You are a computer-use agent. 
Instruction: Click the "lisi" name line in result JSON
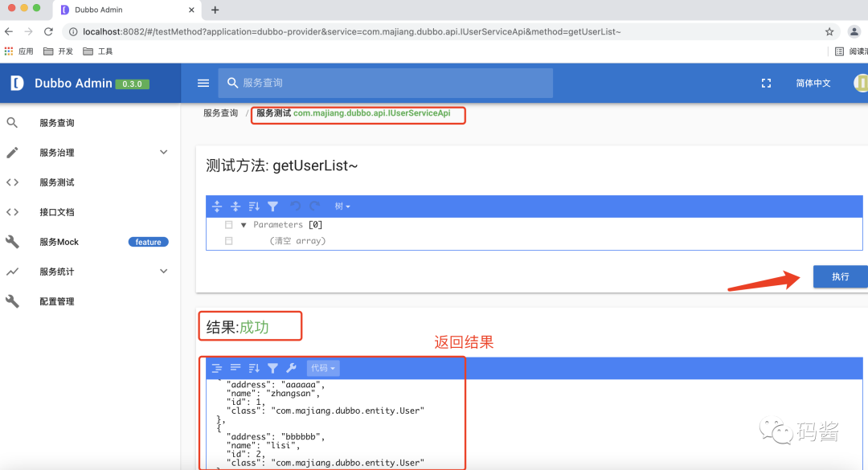coord(263,445)
